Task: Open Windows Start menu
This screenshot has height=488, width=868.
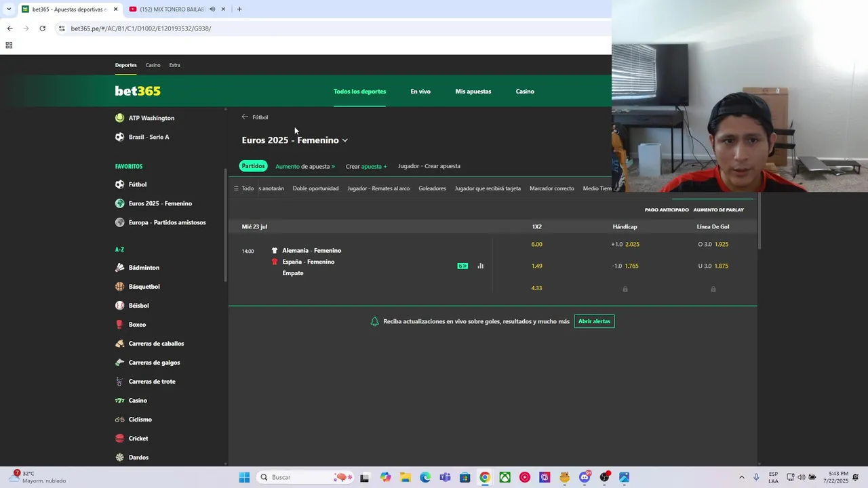Action: point(244,477)
